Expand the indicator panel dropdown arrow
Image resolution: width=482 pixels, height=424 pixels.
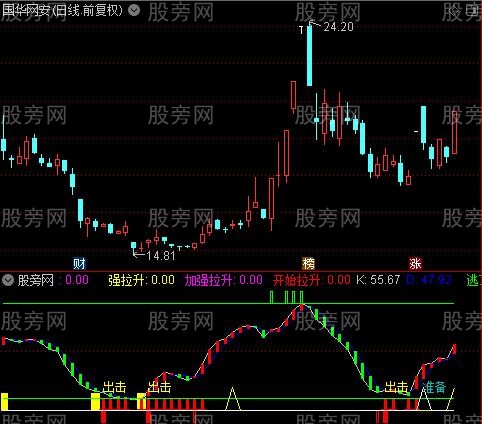click(8, 280)
